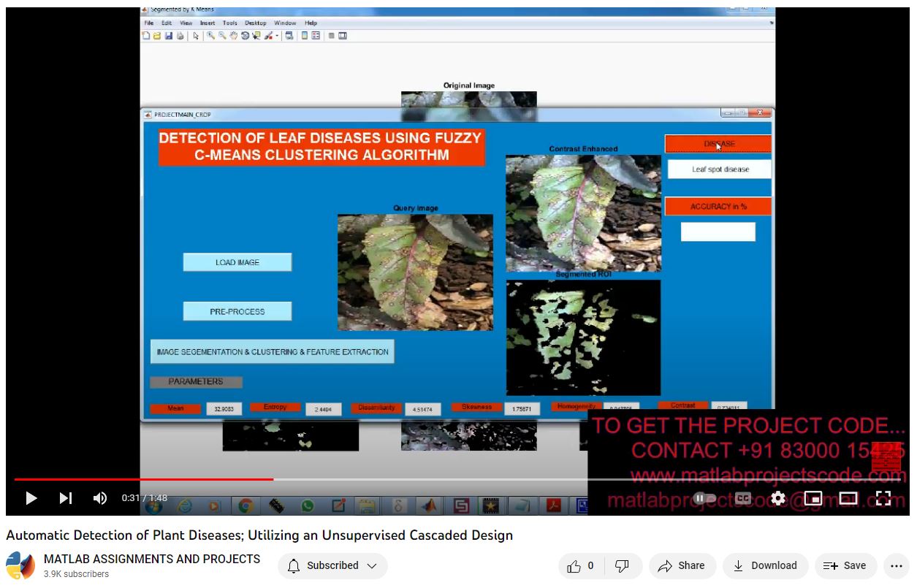Play the YouTube video
917x588 pixels.
coord(31,498)
